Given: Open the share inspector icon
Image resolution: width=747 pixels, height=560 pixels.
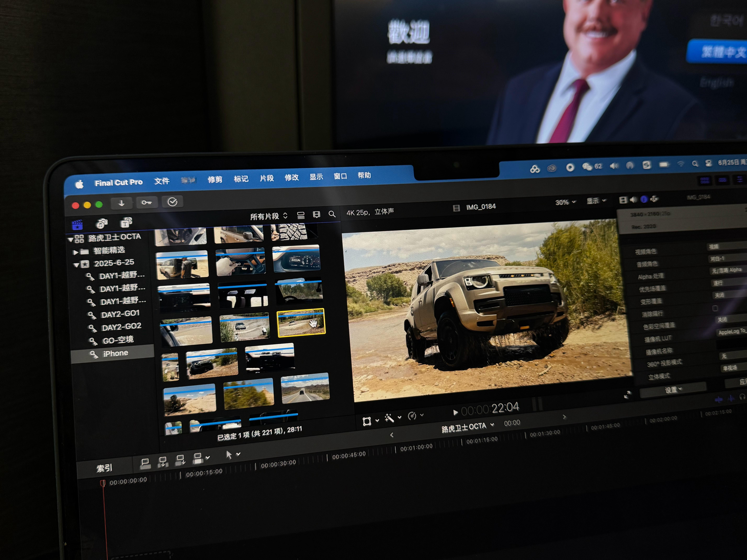Looking at the screenshot, I should tap(654, 199).
